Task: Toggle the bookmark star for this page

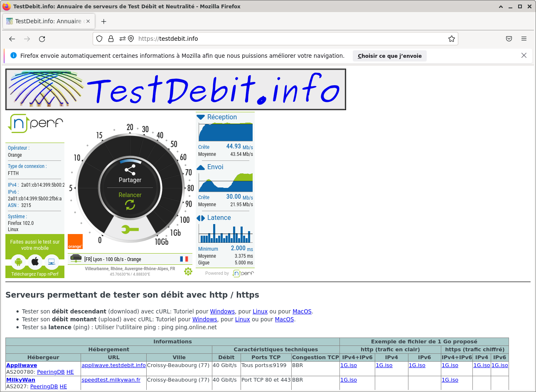Action: pos(452,39)
